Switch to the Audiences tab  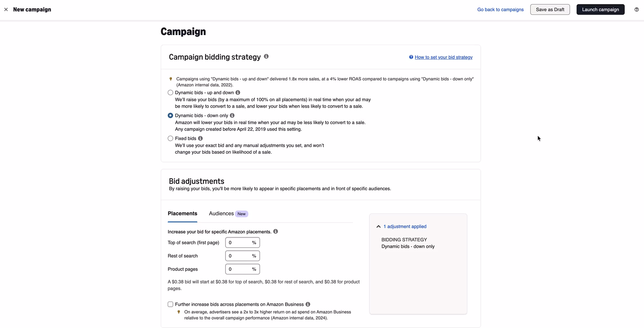(221, 213)
